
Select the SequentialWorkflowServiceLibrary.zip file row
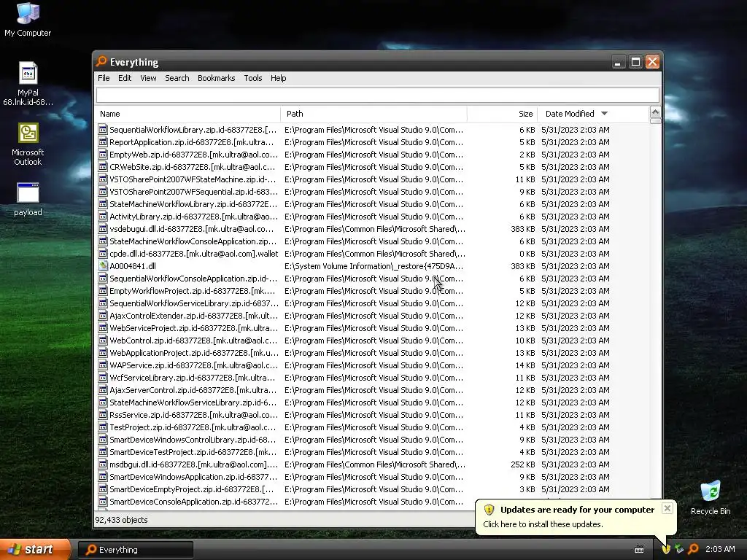373,303
